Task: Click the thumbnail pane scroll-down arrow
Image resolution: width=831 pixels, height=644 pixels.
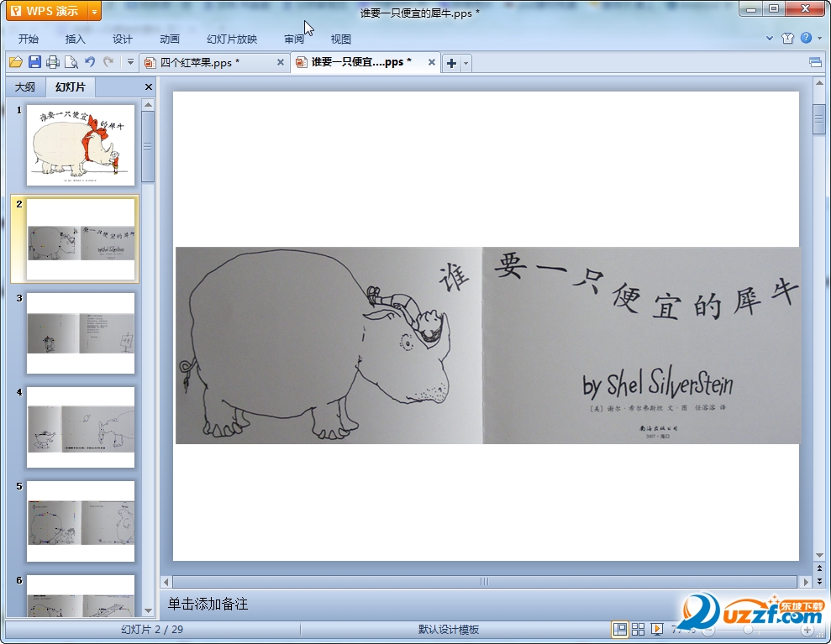Action: 149,610
